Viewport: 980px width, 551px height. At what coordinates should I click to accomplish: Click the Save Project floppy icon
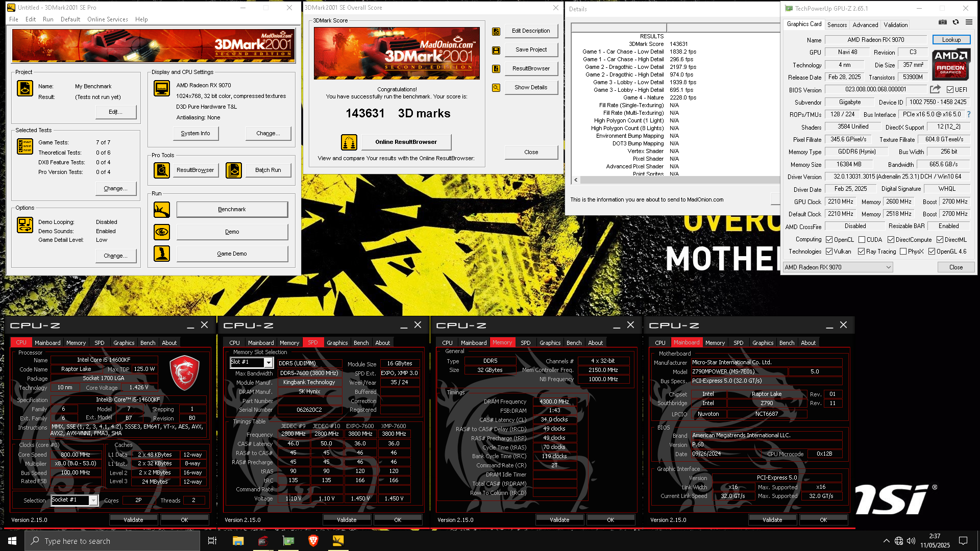pyautogui.click(x=496, y=50)
